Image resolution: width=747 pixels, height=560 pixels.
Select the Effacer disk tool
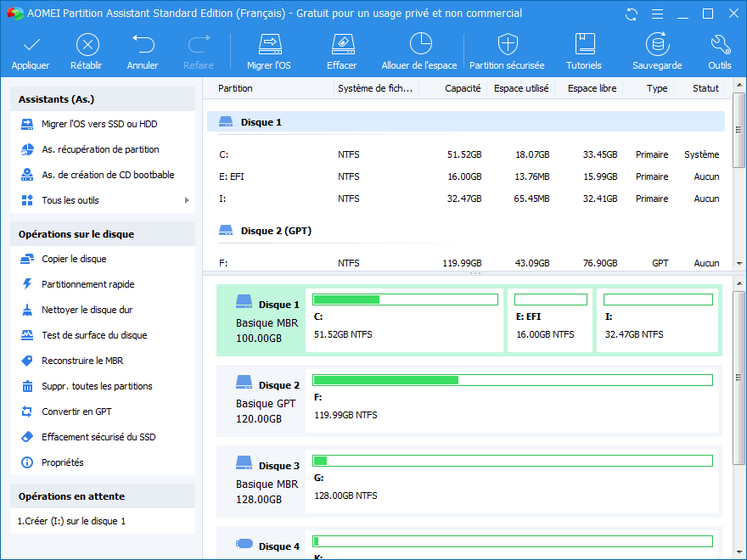341,45
